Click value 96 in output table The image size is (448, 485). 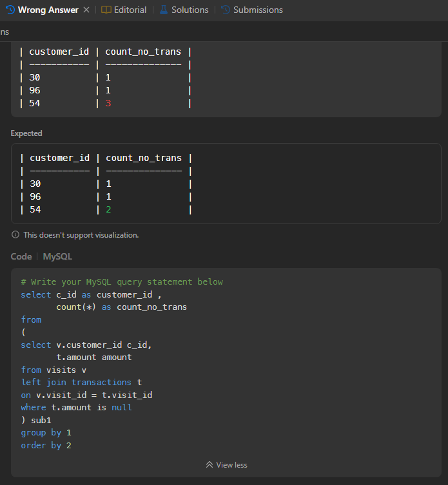[x=35, y=90]
